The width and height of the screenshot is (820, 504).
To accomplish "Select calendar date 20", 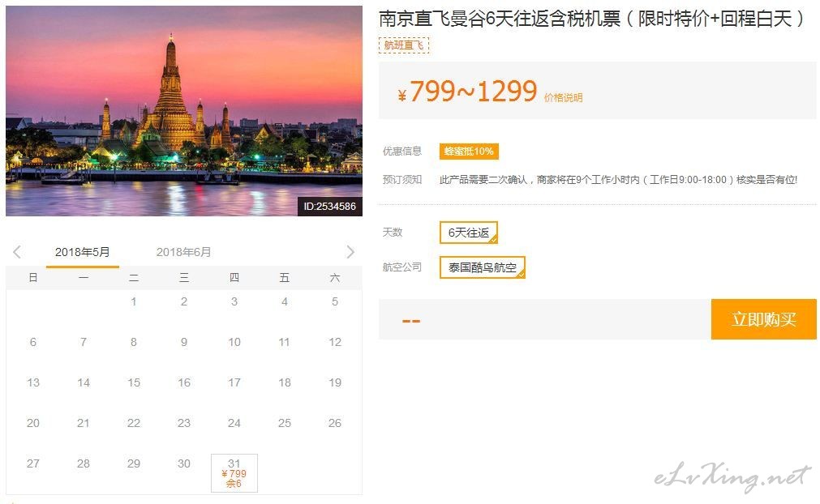I will (33, 423).
